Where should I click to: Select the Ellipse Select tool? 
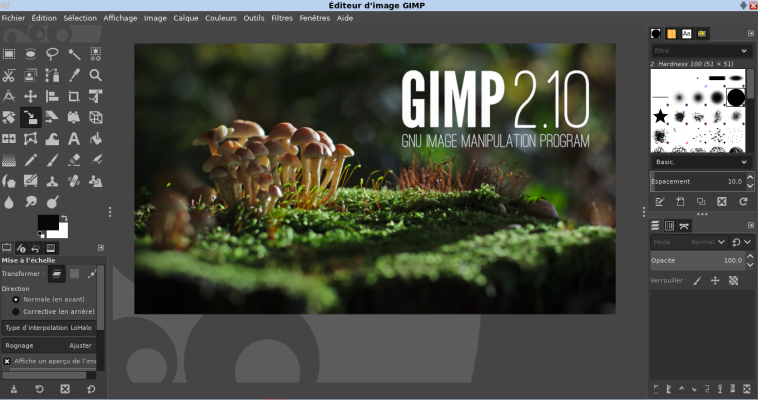(30, 54)
